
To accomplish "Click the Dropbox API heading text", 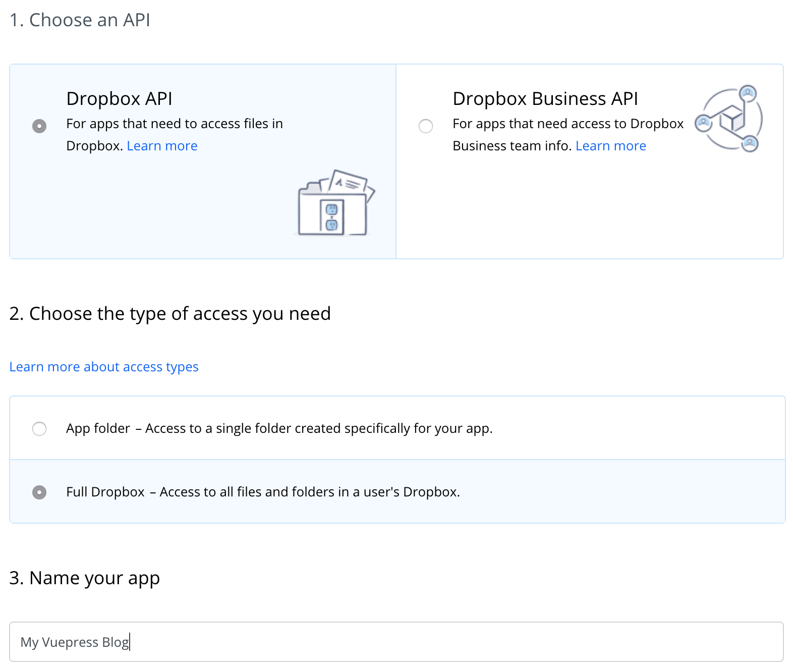I will (119, 98).
